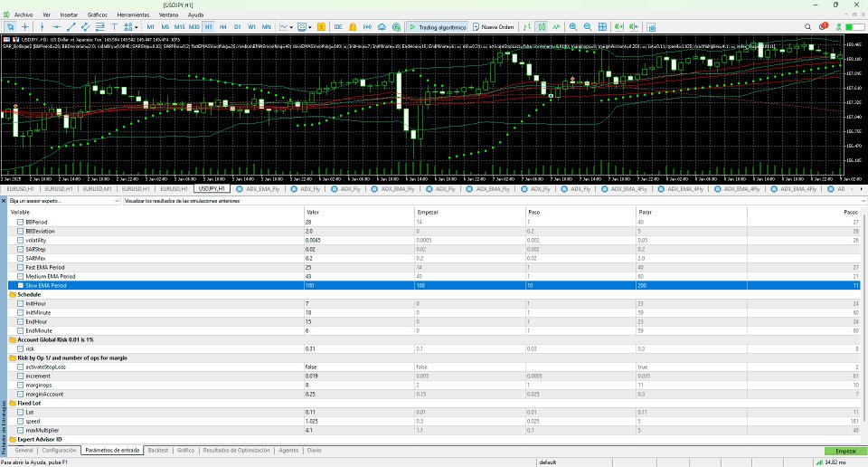Open the Herramientas menu
Image resolution: width=868 pixels, height=467 pixels.
click(133, 15)
